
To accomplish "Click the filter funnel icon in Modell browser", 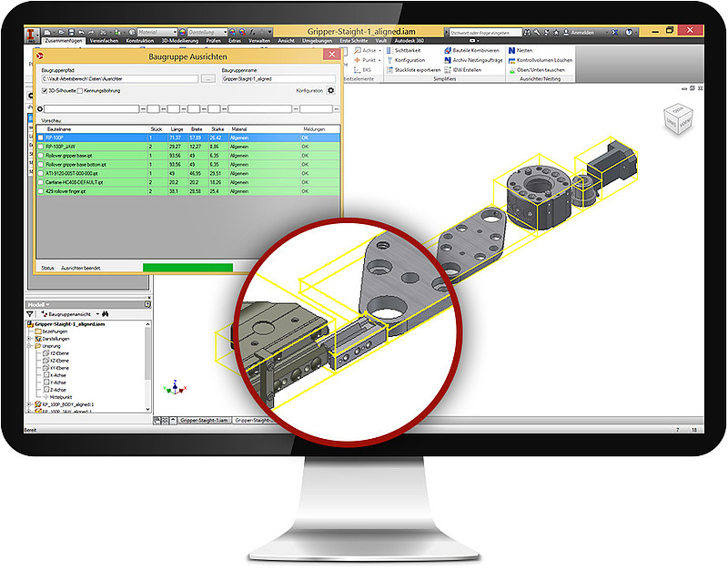I will [30, 314].
